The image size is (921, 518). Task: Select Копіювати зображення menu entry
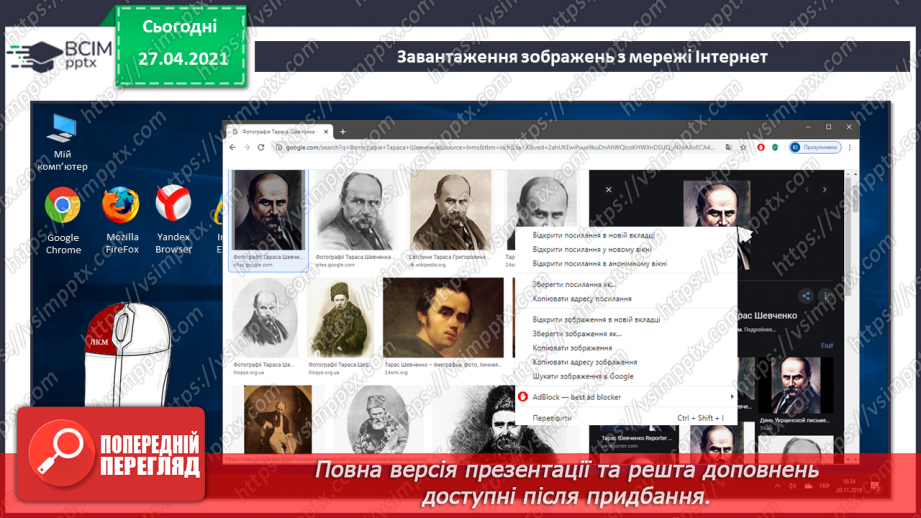coord(626,348)
